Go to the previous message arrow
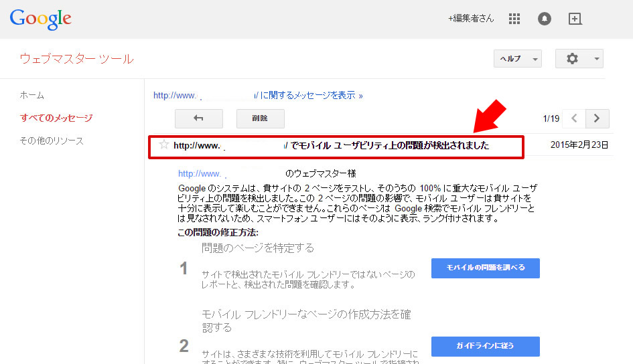This screenshot has width=633, height=364. pyautogui.click(x=574, y=118)
